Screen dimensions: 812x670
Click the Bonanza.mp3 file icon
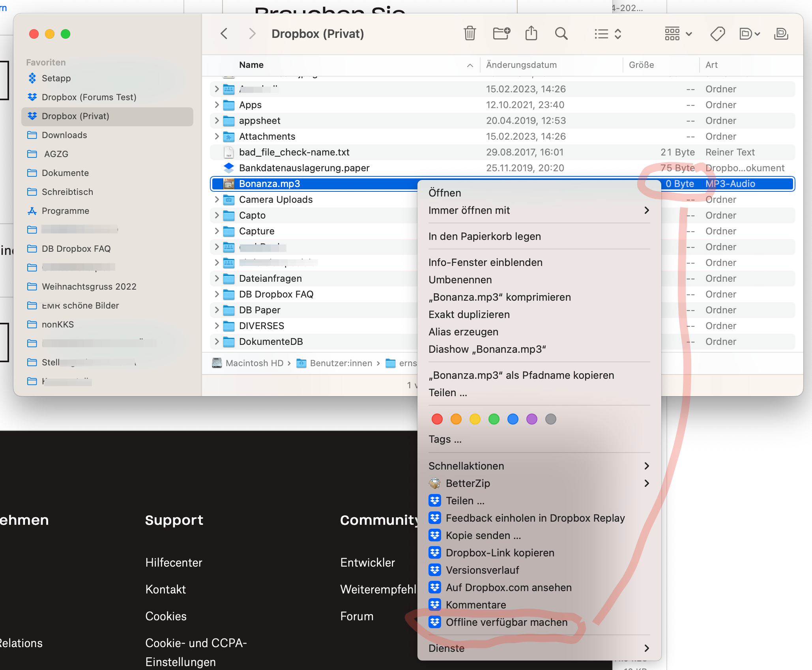[x=229, y=184]
